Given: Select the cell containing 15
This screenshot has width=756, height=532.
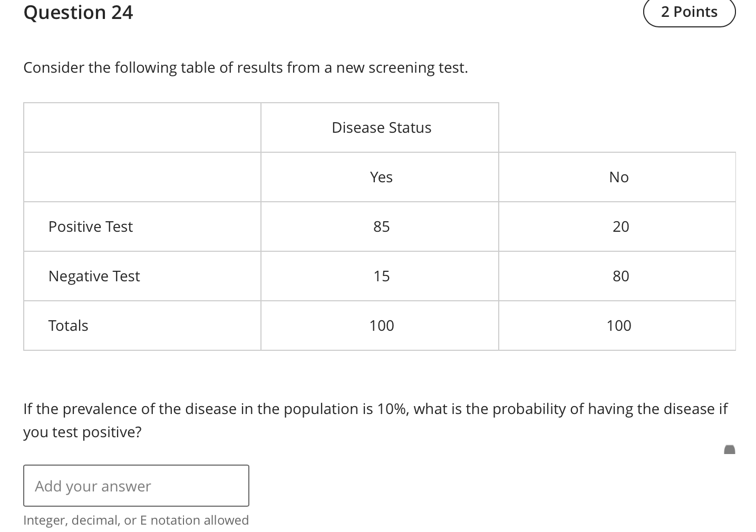Looking at the screenshot, I should [x=381, y=276].
